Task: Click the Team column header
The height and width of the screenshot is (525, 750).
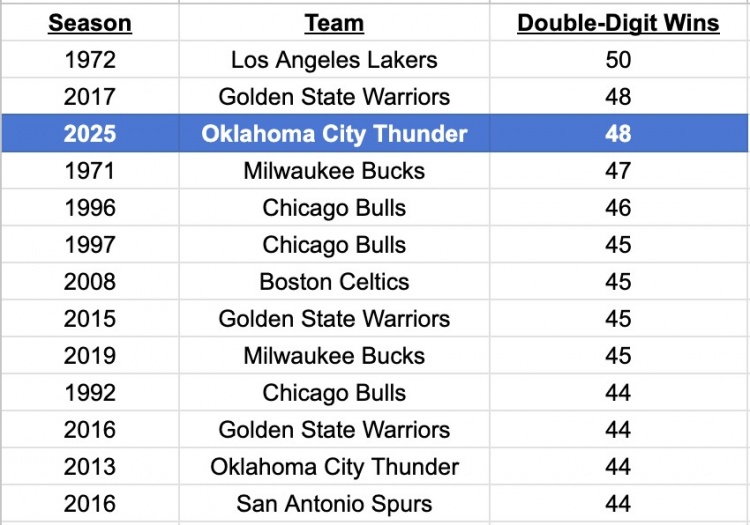Action: (334, 23)
